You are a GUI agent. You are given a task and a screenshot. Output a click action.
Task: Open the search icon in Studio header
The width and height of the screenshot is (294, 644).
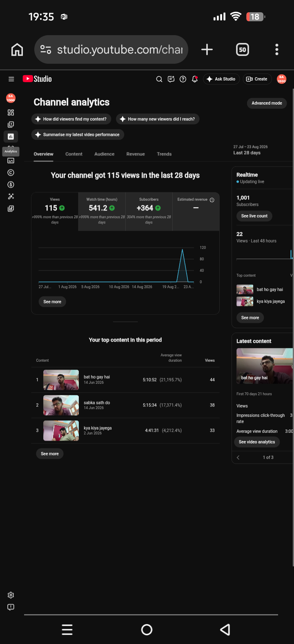pyautogui.click(x=159, y=79)
